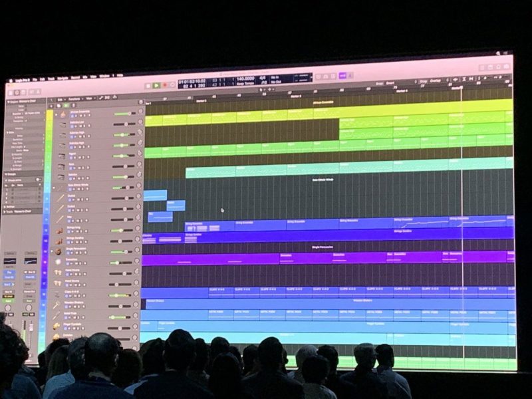Collapse the Groups inspector section
This screenshot has width=532, height=399.
click(6, 174)
